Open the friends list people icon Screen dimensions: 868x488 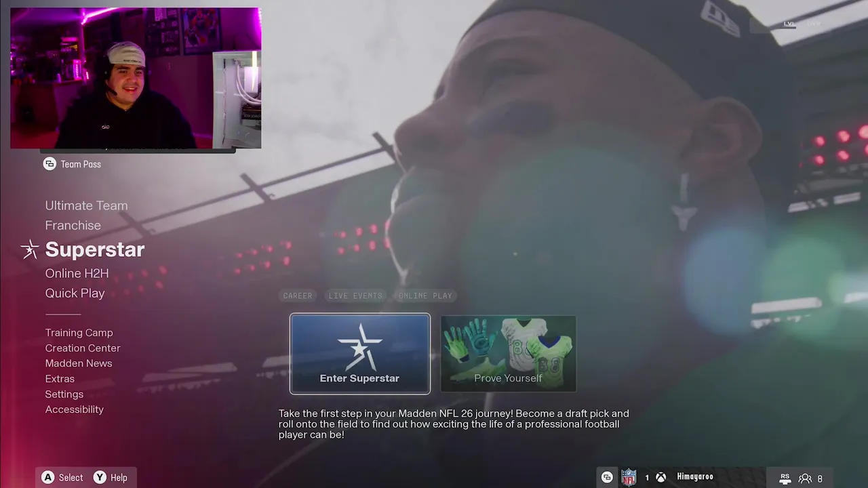pos(805,479)
